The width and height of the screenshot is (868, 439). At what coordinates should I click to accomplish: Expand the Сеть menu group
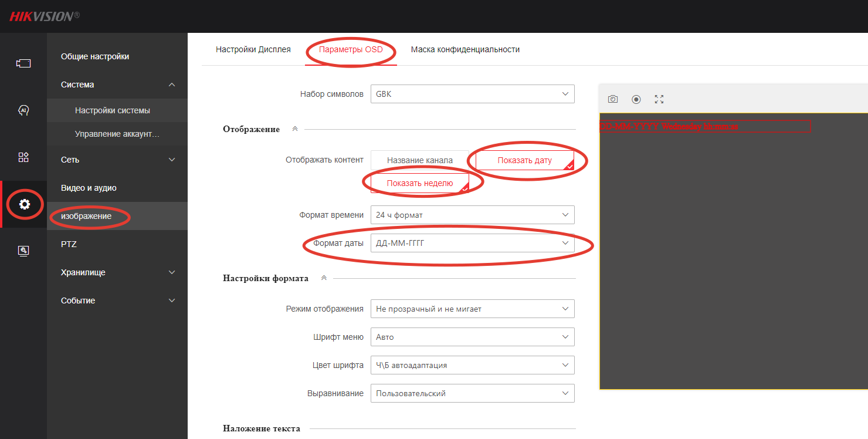pos(117,160)
